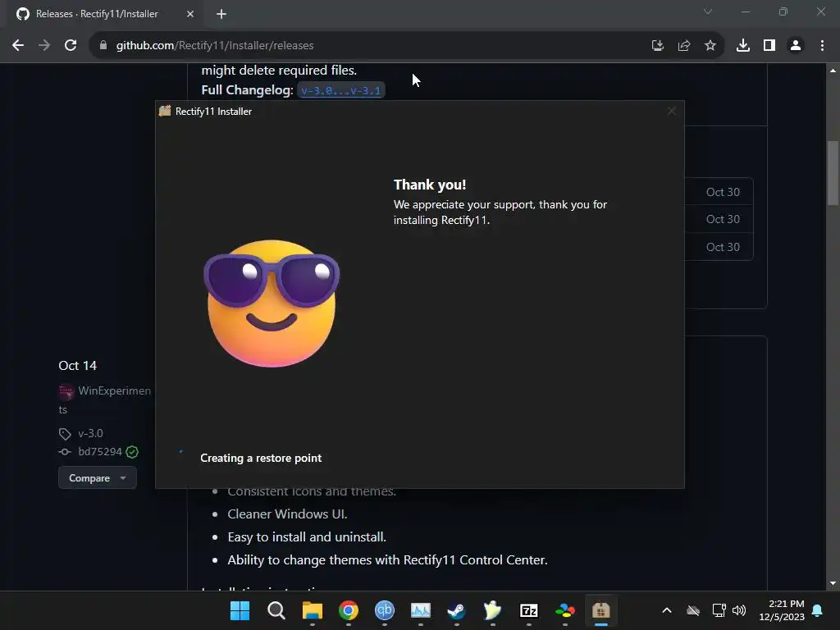Click the scrollbar down arrow
This screenshot has height=630, width=840.
833,583
